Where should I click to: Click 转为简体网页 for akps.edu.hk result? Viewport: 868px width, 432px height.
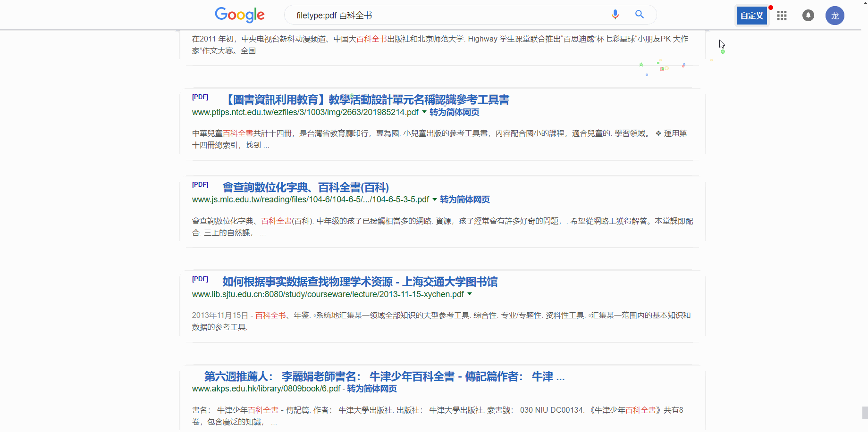372,389
